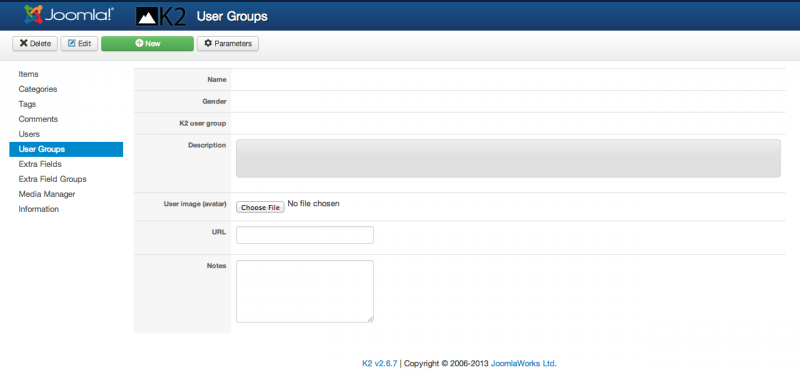Click the Delete toolbar button

(35, 43)
